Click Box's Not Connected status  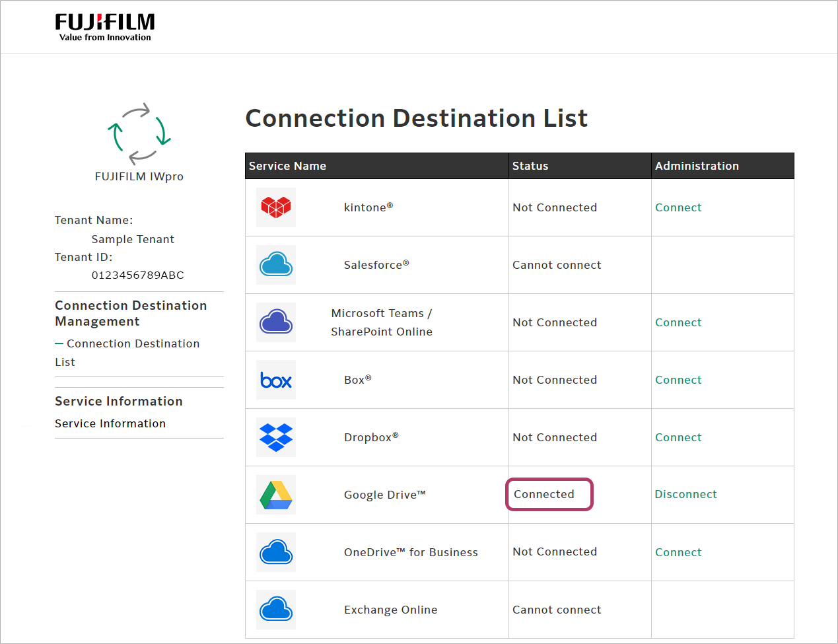point(555,380)
